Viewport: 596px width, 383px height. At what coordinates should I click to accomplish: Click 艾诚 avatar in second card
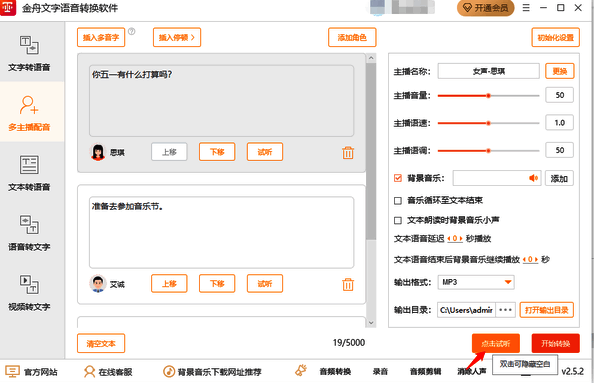(x=98, y=284)
